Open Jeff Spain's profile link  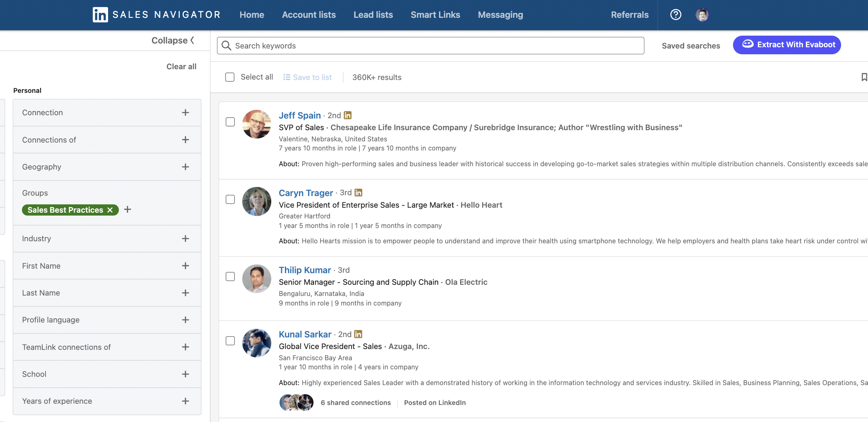tap(300, 116)
